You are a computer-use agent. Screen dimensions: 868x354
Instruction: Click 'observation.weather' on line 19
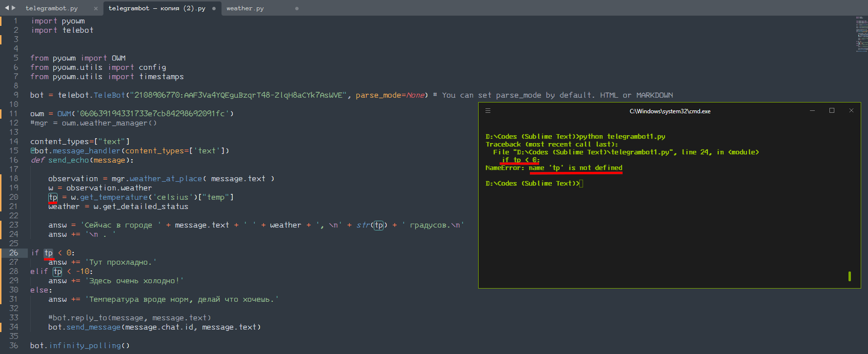pos(109,188)
